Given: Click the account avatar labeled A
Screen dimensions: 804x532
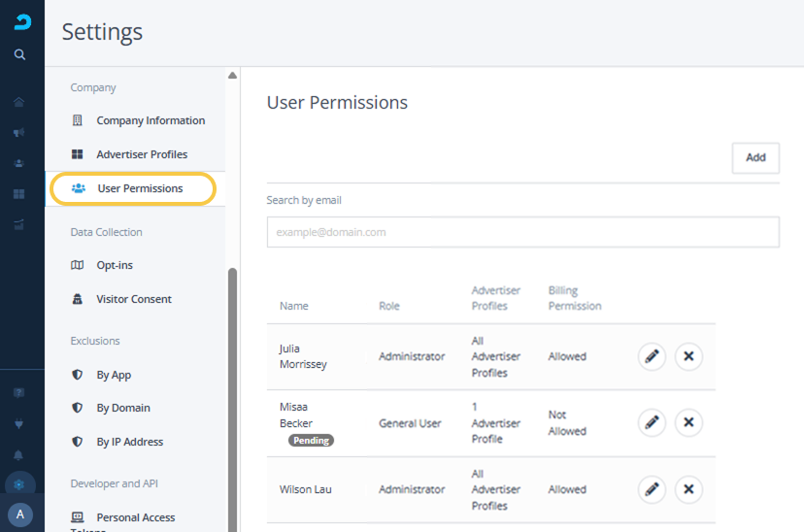Looking at the screenshot, I should coord(20,515).
